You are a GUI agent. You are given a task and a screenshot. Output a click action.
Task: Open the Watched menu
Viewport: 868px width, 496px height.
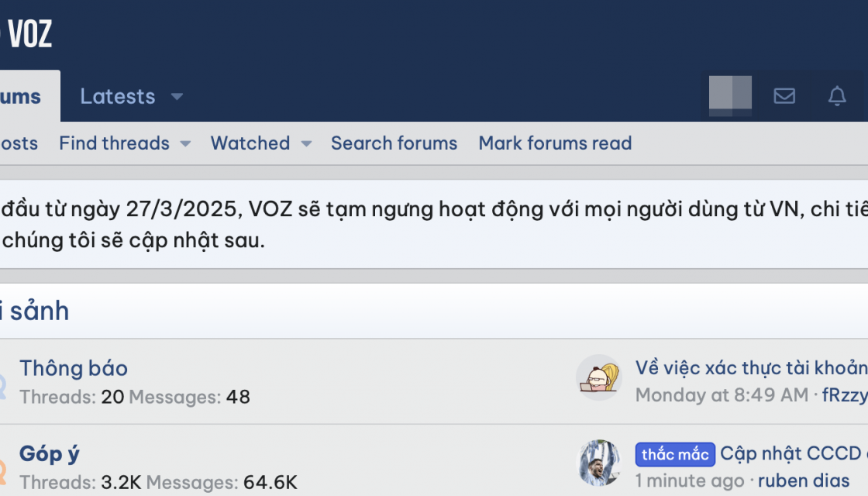pyautogui.click(x=250, y=143)
